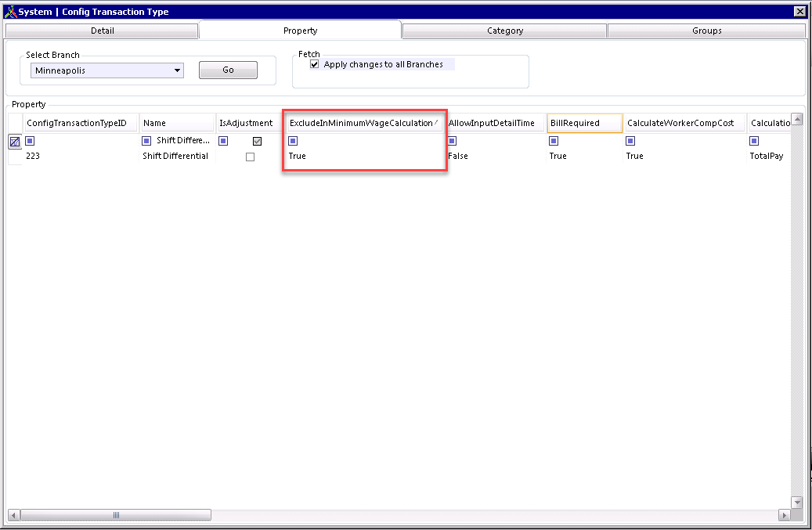Click the Go button
This screenshot has width=812, height=530.
(x=229, y=70)
